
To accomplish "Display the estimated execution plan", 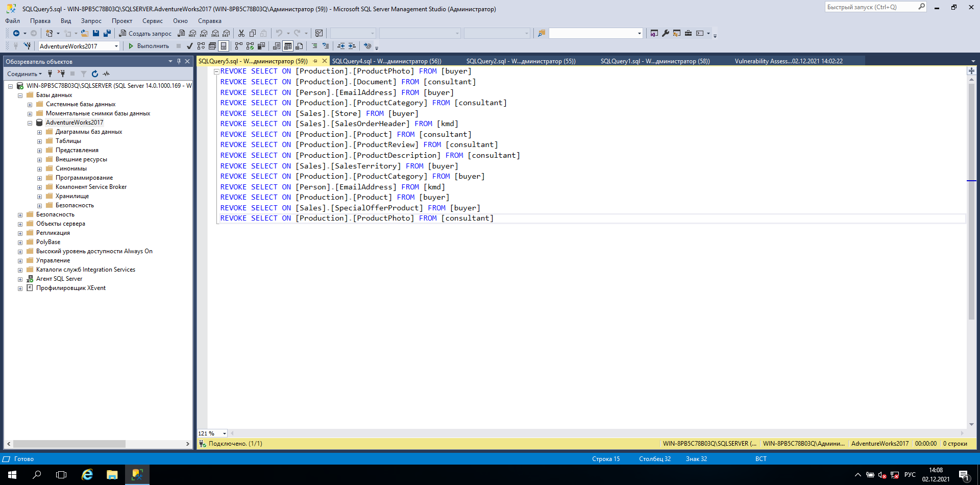I will [201, 46].
